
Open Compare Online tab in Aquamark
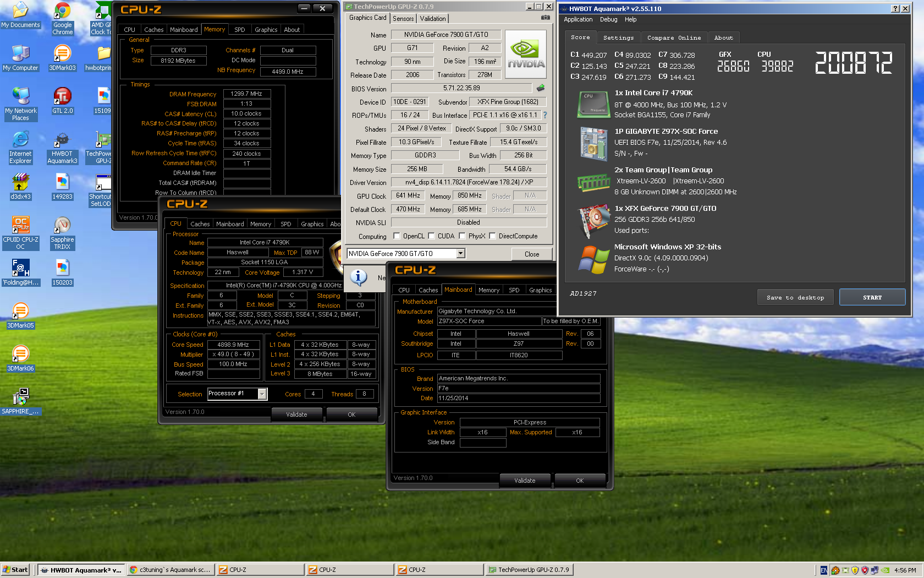pyautogui.click(x=674, y=37)
